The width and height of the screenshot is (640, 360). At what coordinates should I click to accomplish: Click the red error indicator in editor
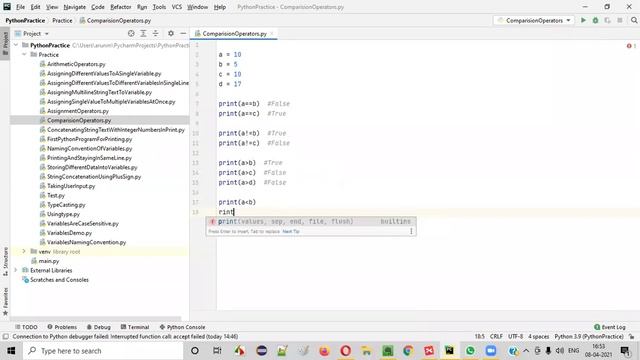tap(629, 46)
